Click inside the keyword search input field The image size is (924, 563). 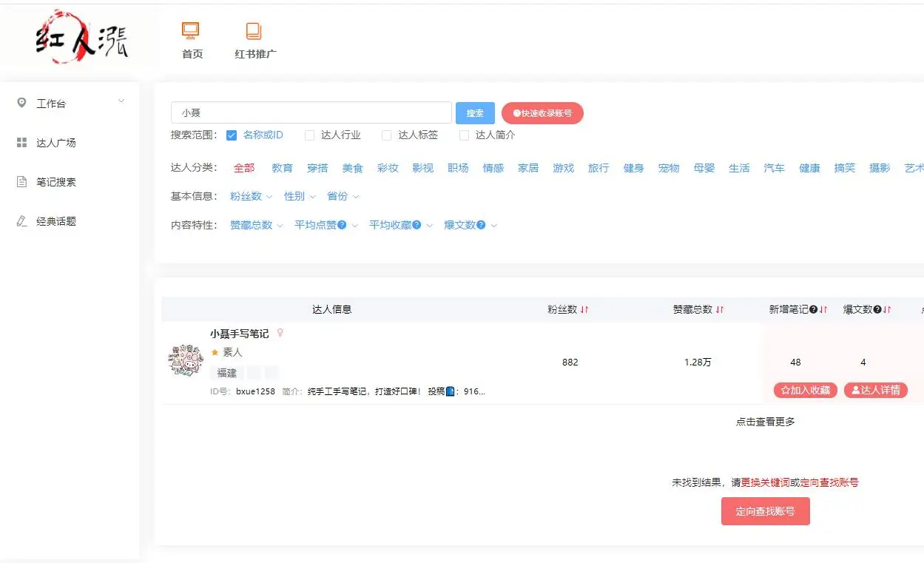coord(311,112)
